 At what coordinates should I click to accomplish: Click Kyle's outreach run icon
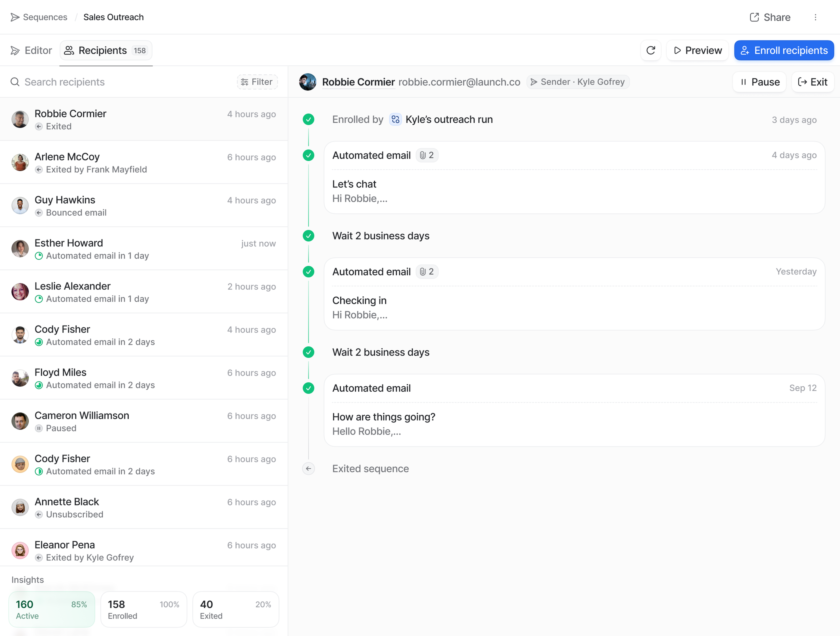[x=395, y=120]
